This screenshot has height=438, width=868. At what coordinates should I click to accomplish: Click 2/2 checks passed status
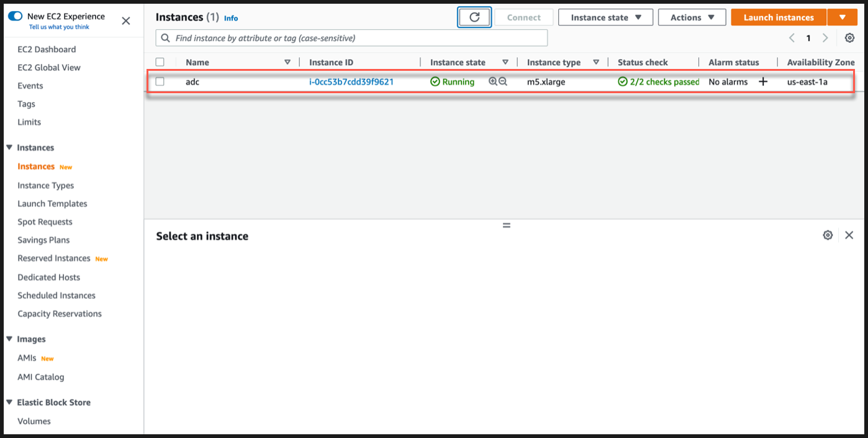659,81
